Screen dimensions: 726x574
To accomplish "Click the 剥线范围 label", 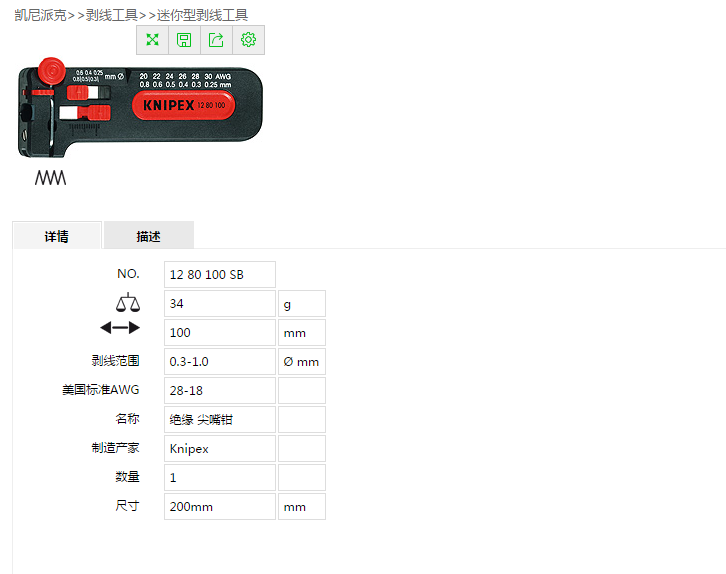I will tap(115, 361).
